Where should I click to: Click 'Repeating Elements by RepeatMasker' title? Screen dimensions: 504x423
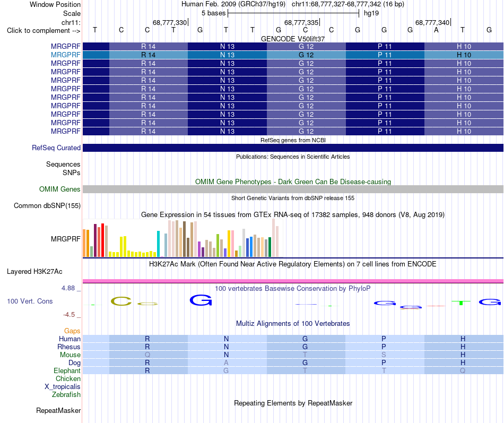[x=293, y=403]
